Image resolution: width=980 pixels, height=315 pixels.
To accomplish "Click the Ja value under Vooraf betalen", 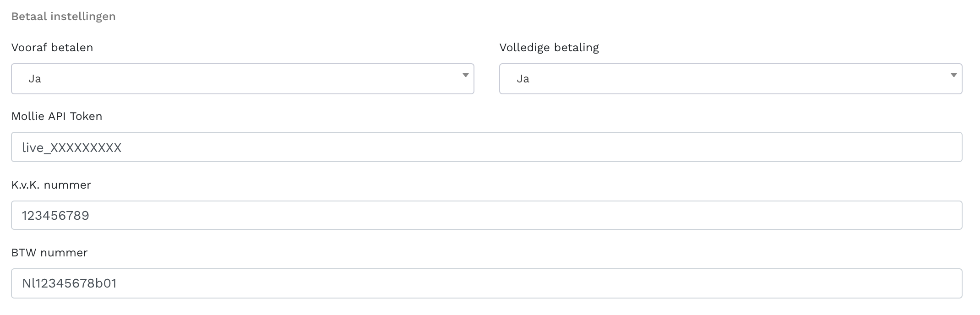I will 35,79.
